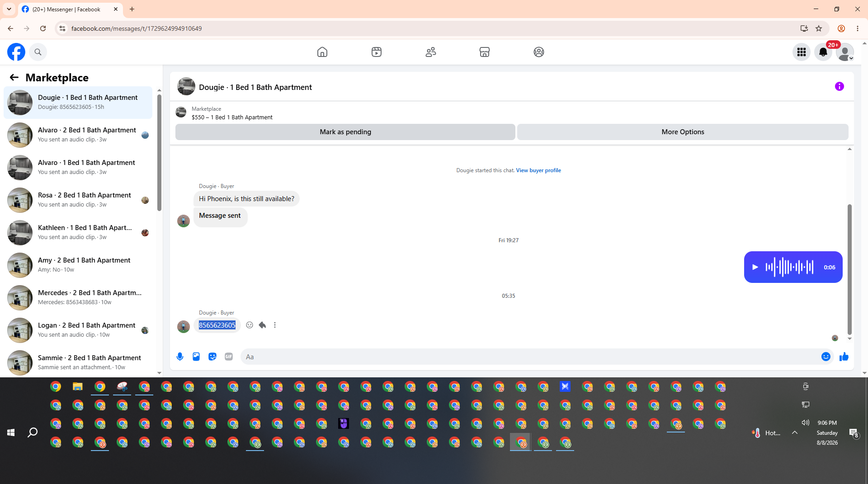Viewport: 868px width, 484px height.
Task: Open the Alvaro 1 Bed 1 Bath chat
Action: (78, 168)
